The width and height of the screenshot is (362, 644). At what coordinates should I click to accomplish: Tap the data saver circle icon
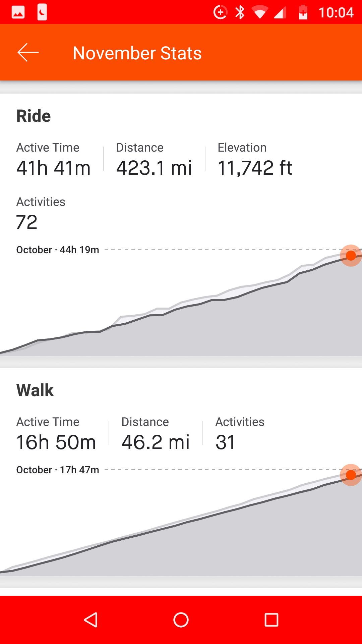point(220,13)
